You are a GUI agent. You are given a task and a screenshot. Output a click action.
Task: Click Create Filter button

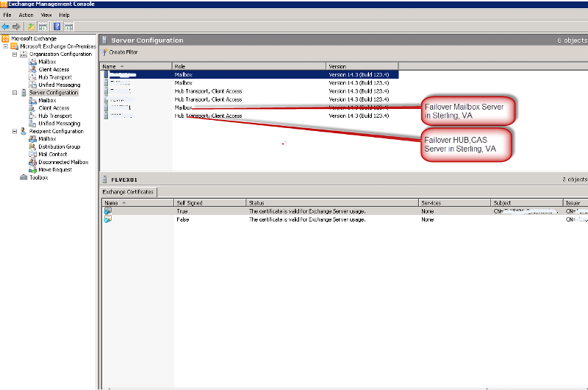(120, 52)
